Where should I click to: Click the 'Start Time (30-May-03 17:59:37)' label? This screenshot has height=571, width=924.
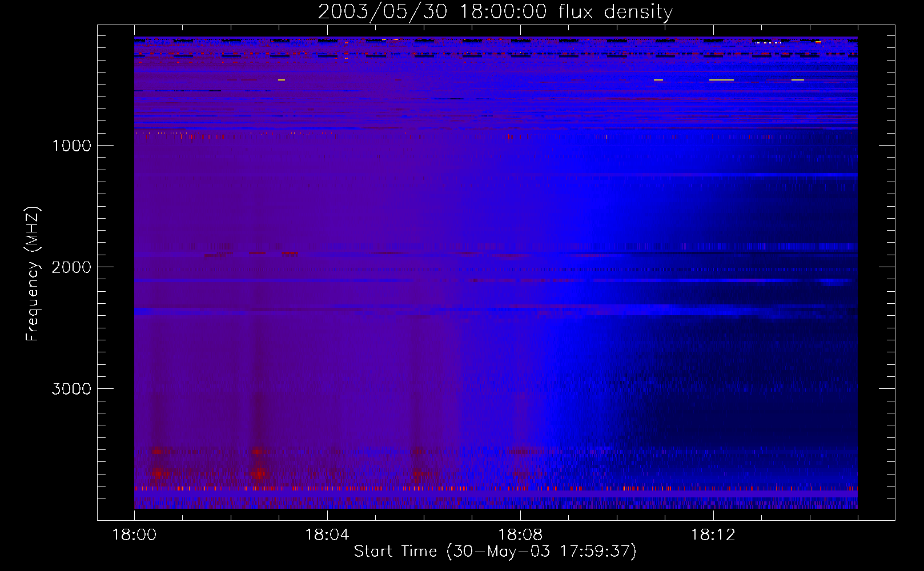[x=495, y=552]
